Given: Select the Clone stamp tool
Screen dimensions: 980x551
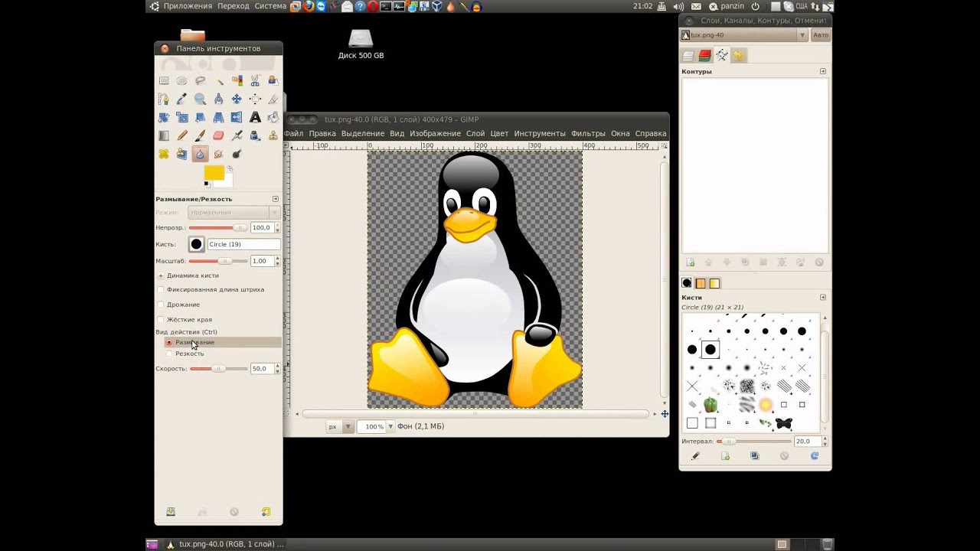Looking at the screenshot, I should (x=273, y=135).
